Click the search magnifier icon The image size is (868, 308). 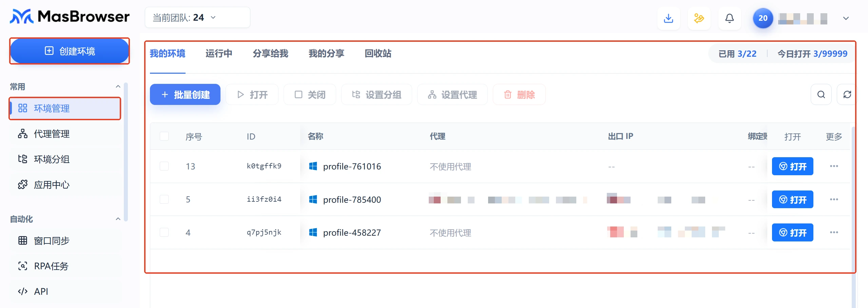point(821,94)
